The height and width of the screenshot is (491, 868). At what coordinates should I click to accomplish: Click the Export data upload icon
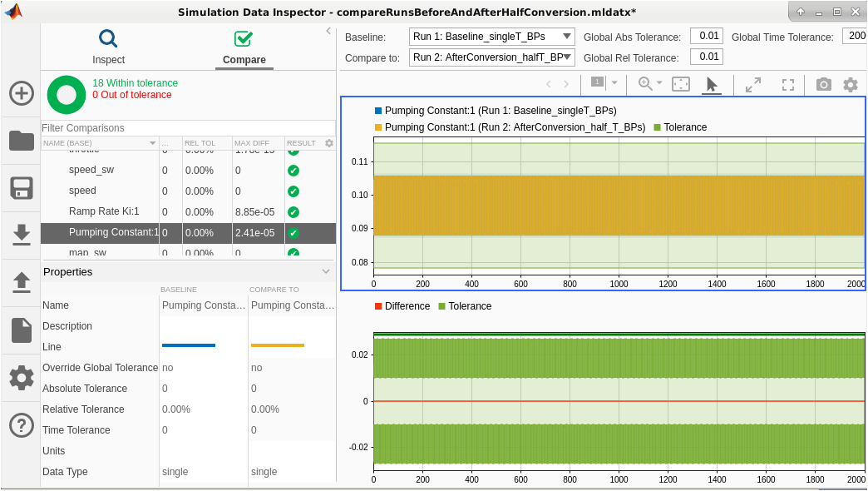[21, 282]
